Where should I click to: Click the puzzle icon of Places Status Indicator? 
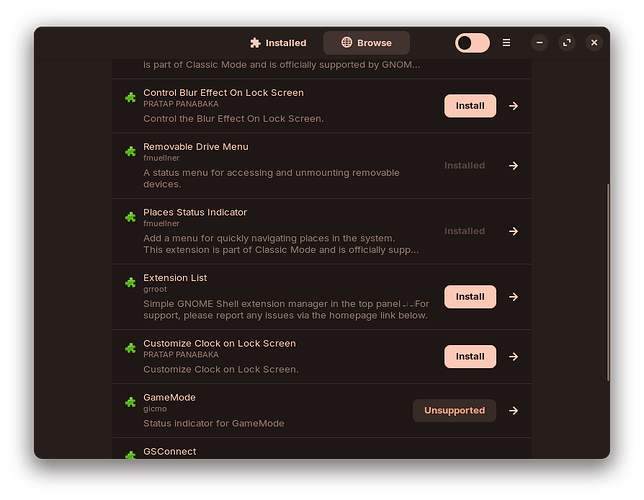point(131,217)
